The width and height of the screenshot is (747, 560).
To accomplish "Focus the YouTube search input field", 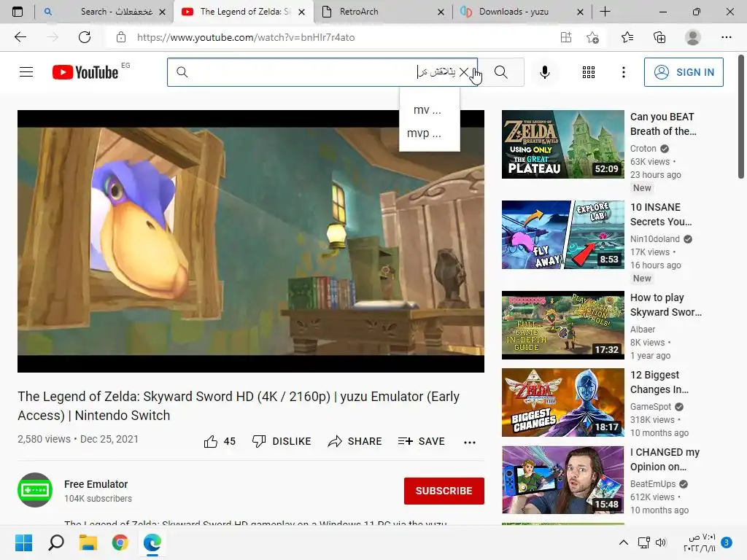I will click(x=322, y=72).
